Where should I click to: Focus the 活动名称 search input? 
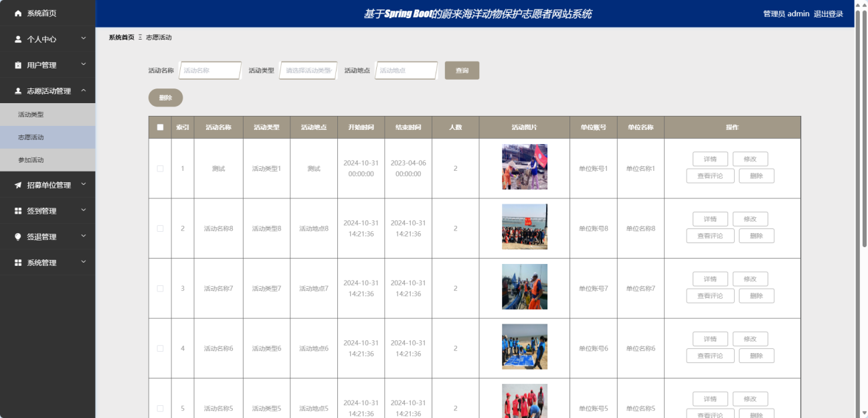click(210, 70)
